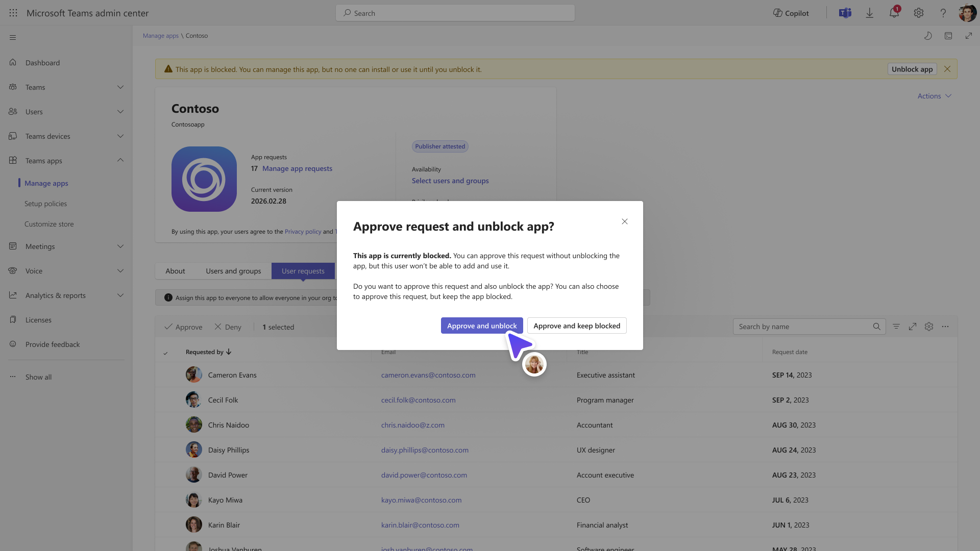This screenshot has width=980, height=551.
Task: Open Manage apps in sidebar
Action: coord(46,183)
